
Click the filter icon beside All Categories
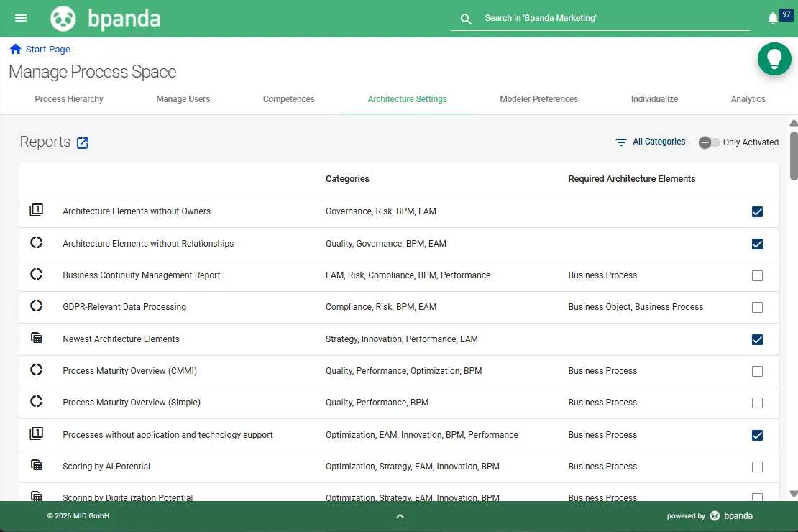(620, 142)
